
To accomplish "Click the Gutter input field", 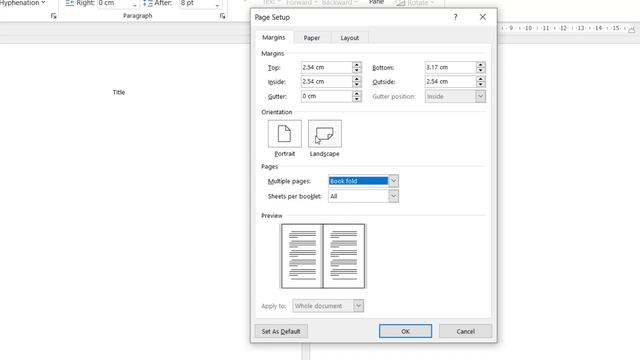I will point(326,96).
